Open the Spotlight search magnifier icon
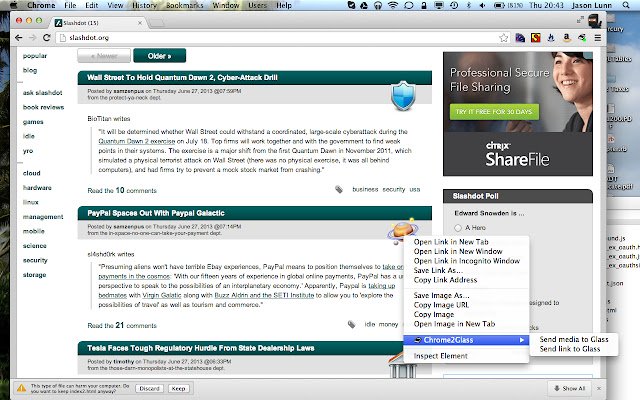Image resolution: width=640 pixels, height=400 pixels. pyautogui.click(x=625, y=5)
